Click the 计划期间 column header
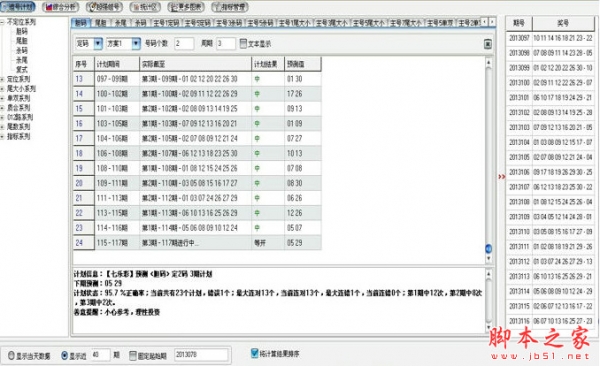This screenshot has width=600, height=366. pos(117,64)
